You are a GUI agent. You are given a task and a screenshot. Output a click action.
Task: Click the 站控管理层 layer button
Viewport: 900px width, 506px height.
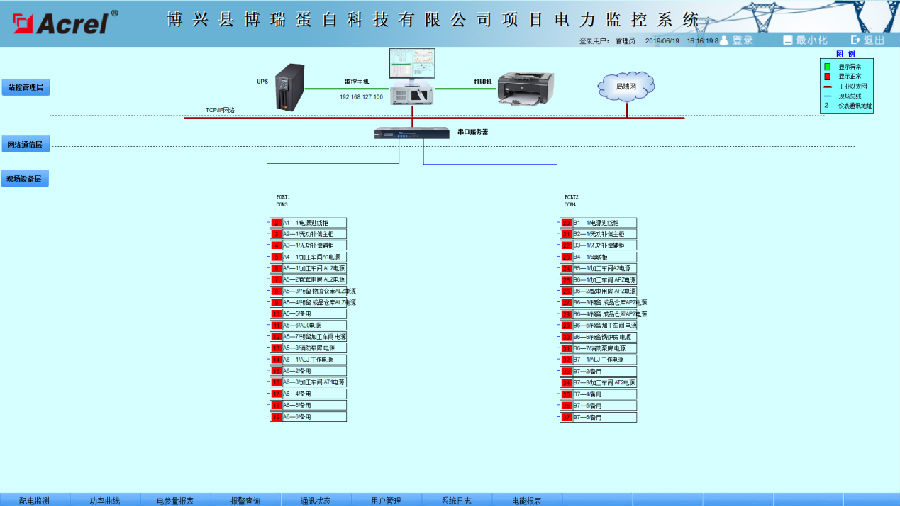click(26, 87)
